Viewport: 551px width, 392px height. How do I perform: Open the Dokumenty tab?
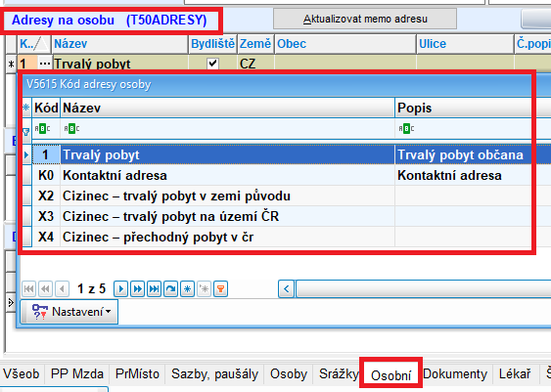(x=455, y=374)
